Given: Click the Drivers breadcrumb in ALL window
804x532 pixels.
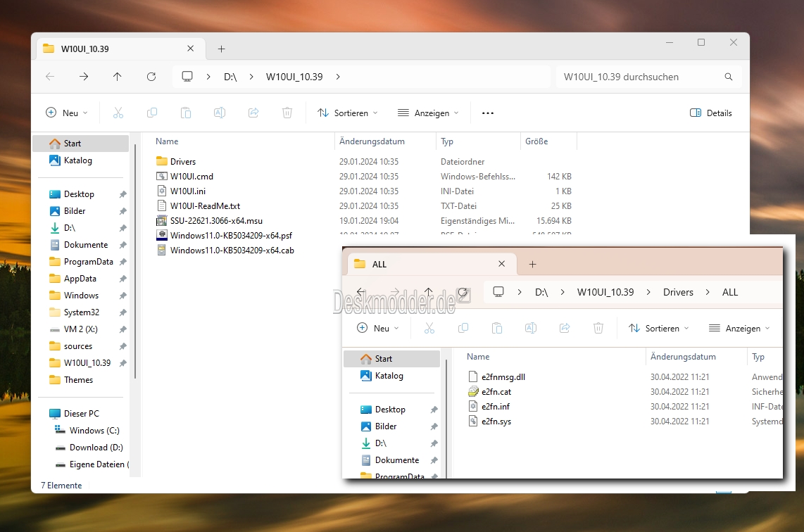Looking at the screenshot, I should pos(678,292).
